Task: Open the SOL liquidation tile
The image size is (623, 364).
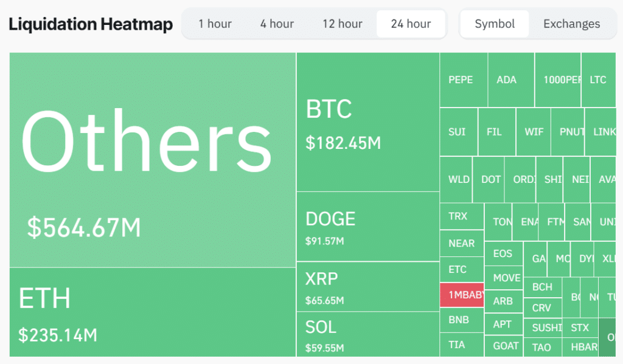Action: point(367,334)
